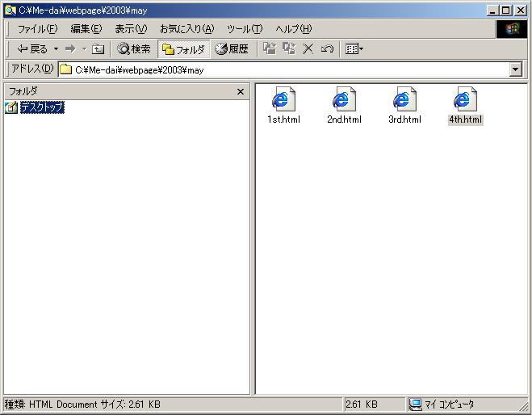Click the window resize grip corner

pyautogui.click(x=523, y=406)
